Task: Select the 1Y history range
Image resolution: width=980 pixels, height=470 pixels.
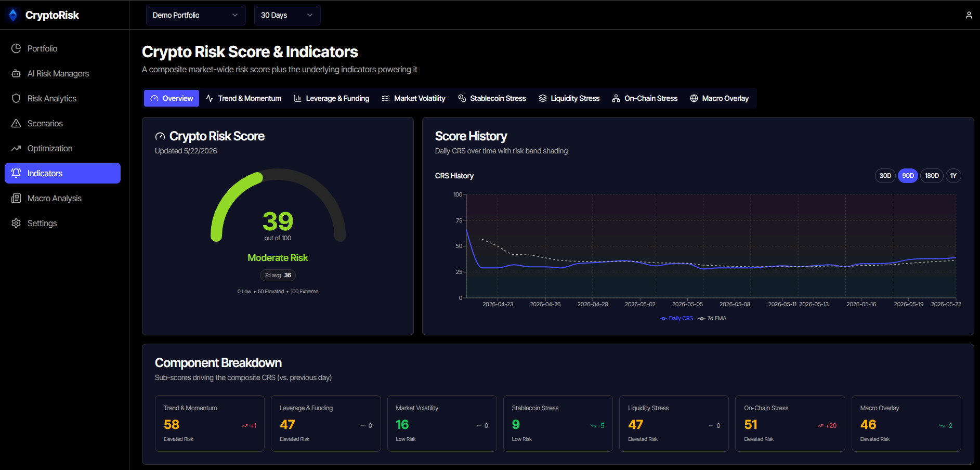Action: tap(953, 176)
